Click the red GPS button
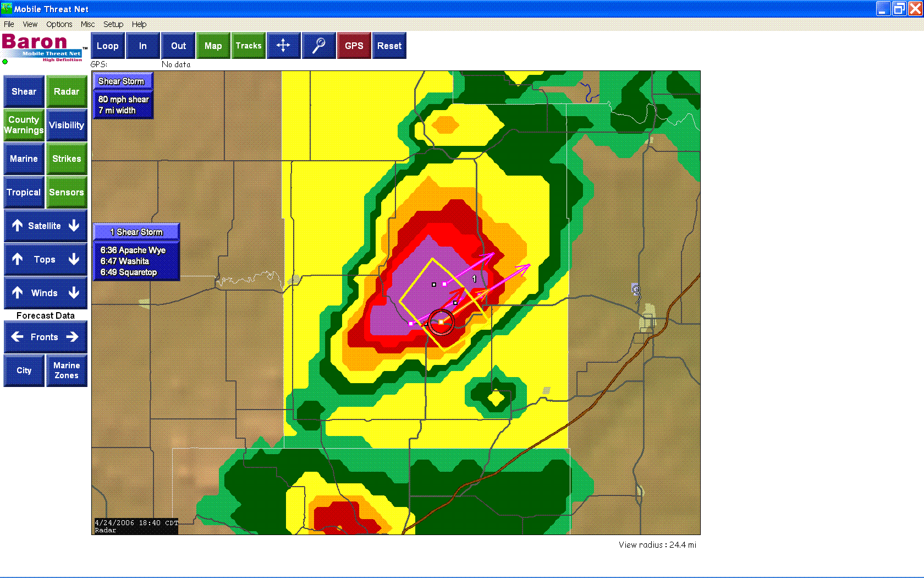The width and height of the screenshot is (924, 578). click(354, 46)
